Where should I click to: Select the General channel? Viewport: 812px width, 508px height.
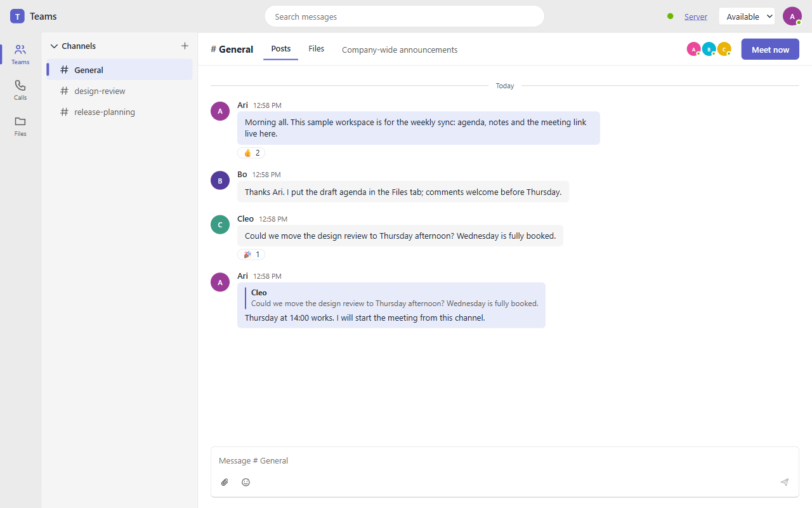tap(119, 70)
